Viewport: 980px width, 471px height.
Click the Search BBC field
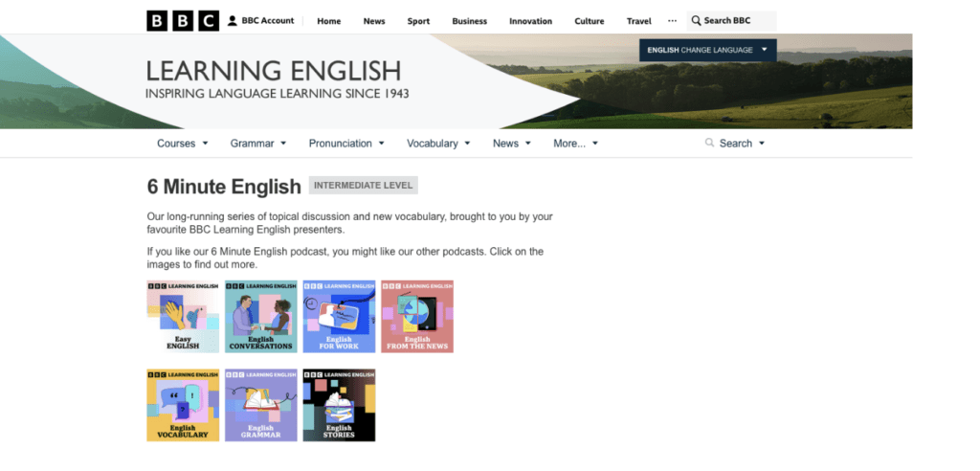pyautogui.click(x=731, y=21)
